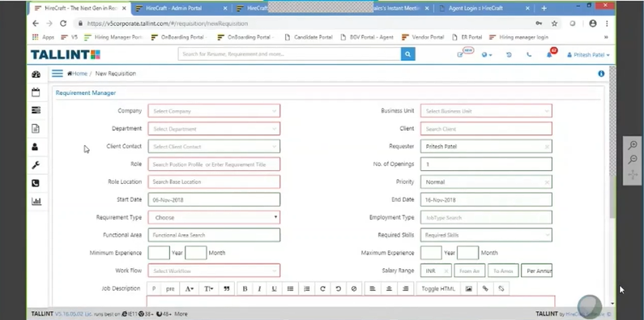Open font size dropdown in editor
This screenshot has width=644, height=320.
pos(209,288)
